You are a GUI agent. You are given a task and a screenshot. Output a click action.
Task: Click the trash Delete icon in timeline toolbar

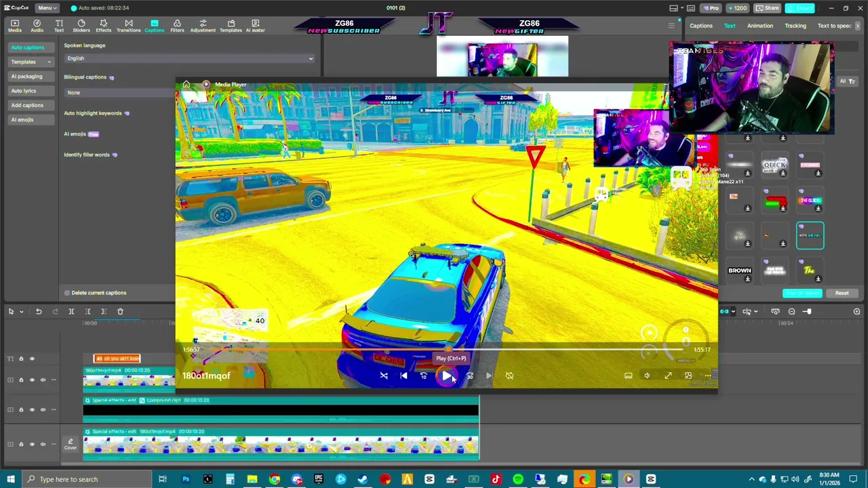point(120,311)
